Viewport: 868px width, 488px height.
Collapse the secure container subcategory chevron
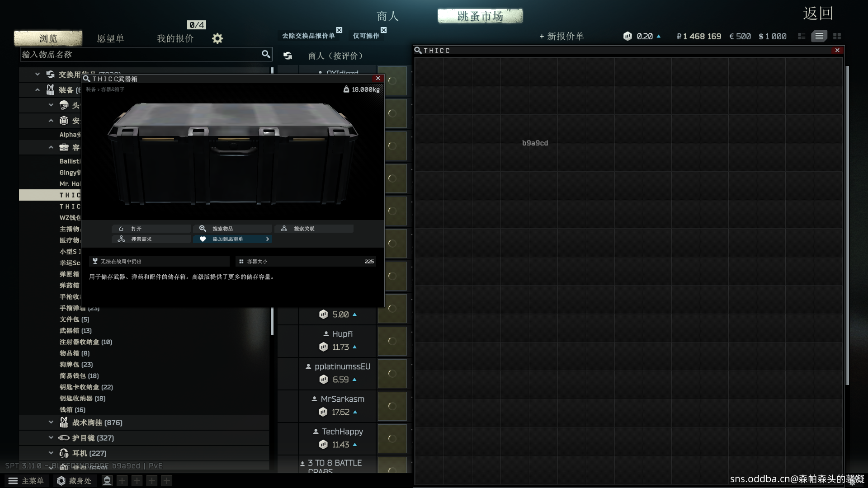pos(51,121)
